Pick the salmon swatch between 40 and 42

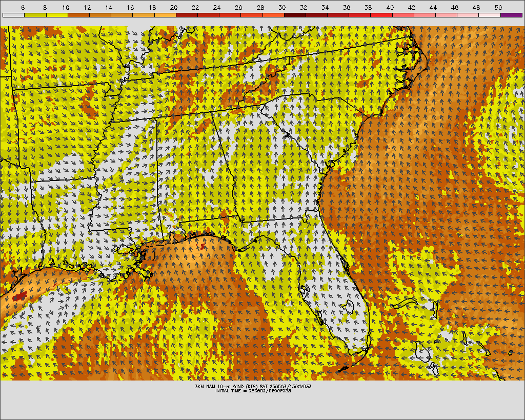(x=403, y=15)
